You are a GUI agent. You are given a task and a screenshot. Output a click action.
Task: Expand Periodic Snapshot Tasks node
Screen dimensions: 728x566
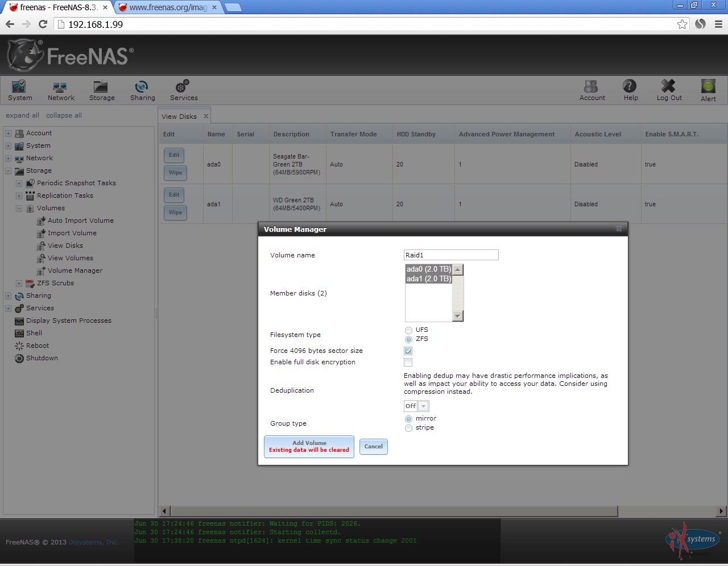point(19,183)
